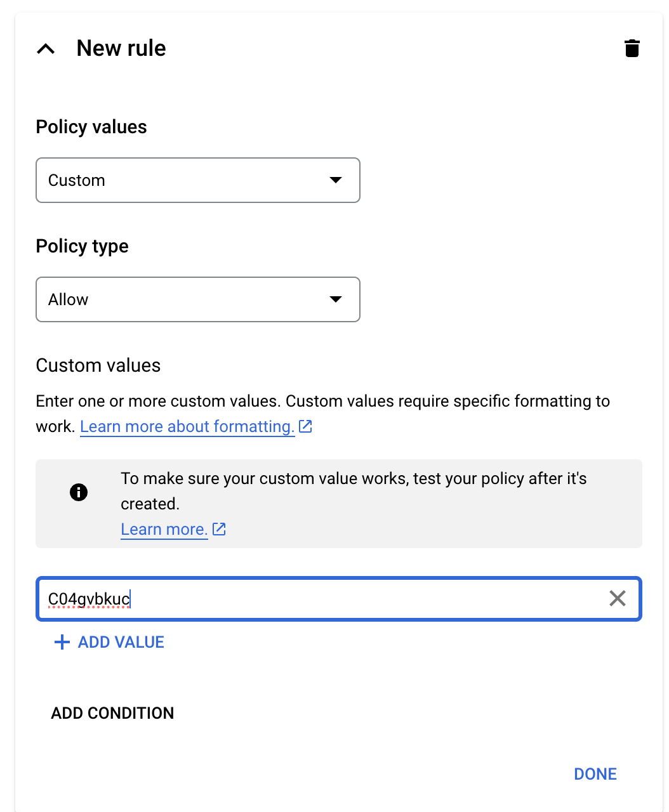Open the Policy type Allow dropdown

[198, 299]
